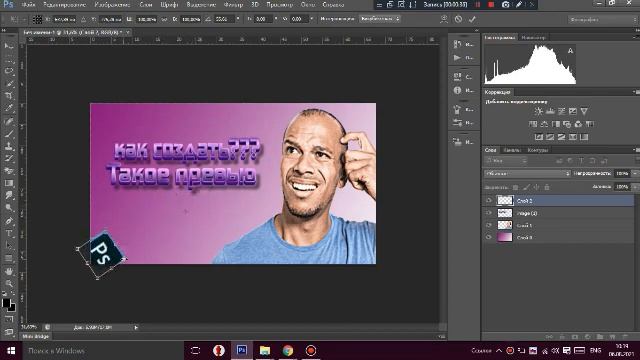Select the Pen tool
The height and width of the screenshot is (360, 640).
[9, 221]
